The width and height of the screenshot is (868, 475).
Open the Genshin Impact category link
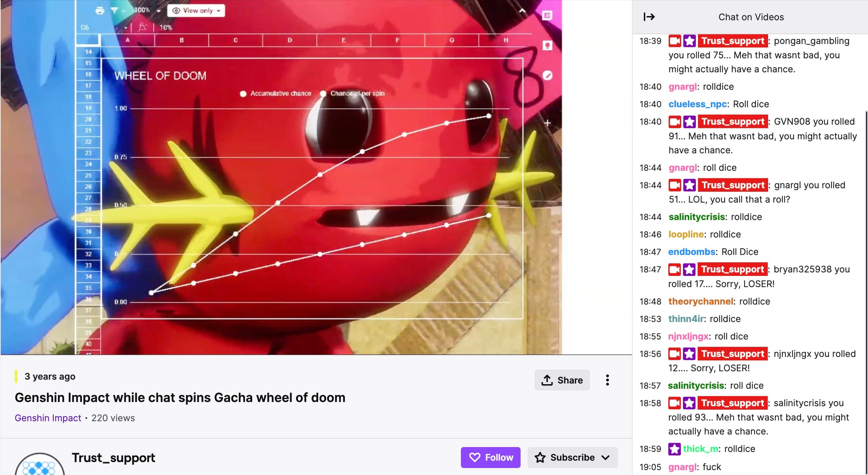pos(48,418)
